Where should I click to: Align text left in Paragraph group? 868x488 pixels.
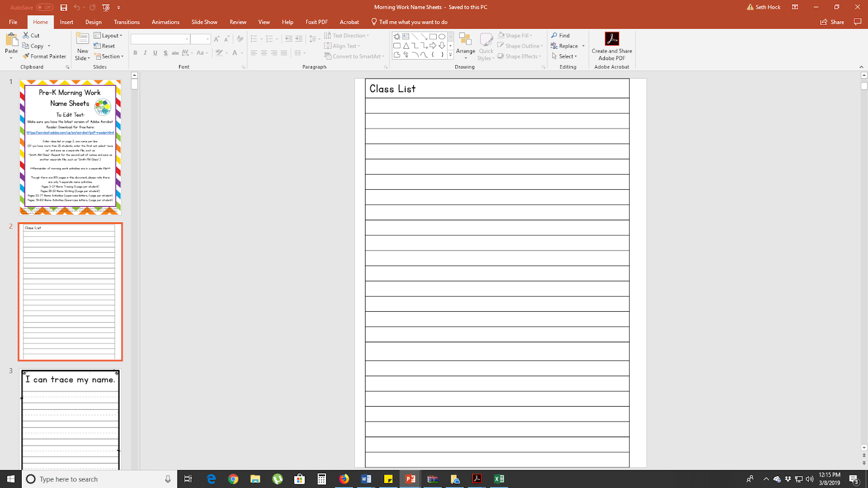pyautogui.click(x=254, y=53)
